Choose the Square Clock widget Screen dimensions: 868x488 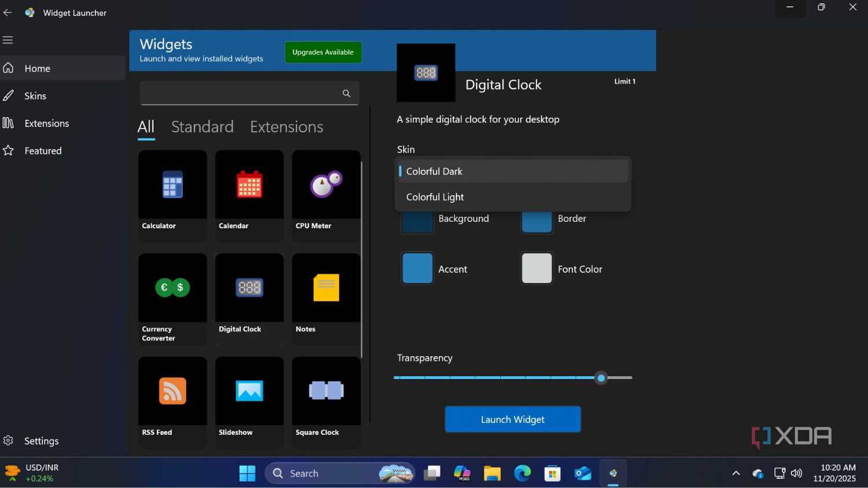click(x=326, y=402)
